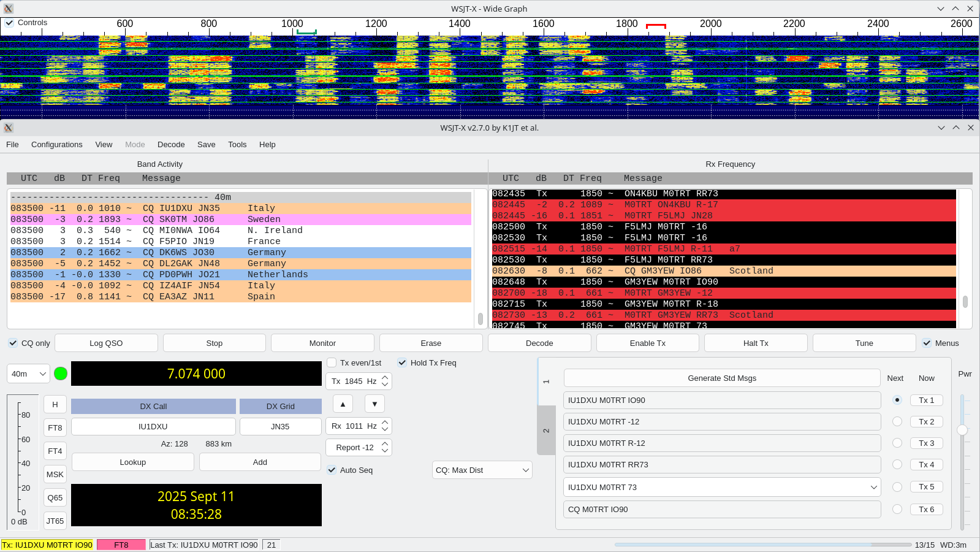Viewport: 980px width, 552px height.
Task: Switch to H mode button
Action: 55,404
